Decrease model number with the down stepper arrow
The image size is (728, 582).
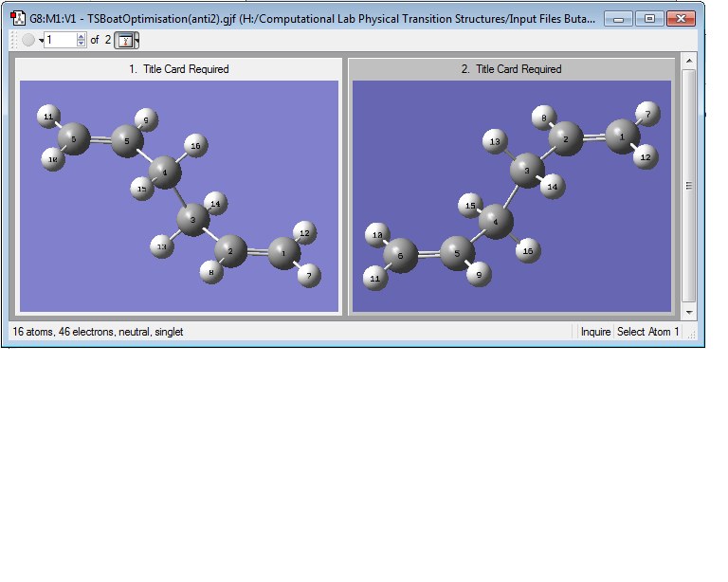82,44
